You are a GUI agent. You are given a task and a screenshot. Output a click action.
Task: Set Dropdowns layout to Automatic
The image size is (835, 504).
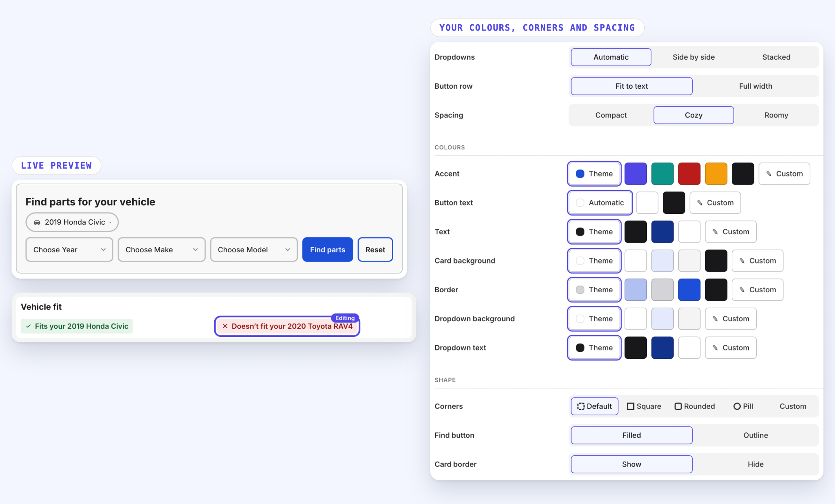pyautogui.click(x=611, y=57)
